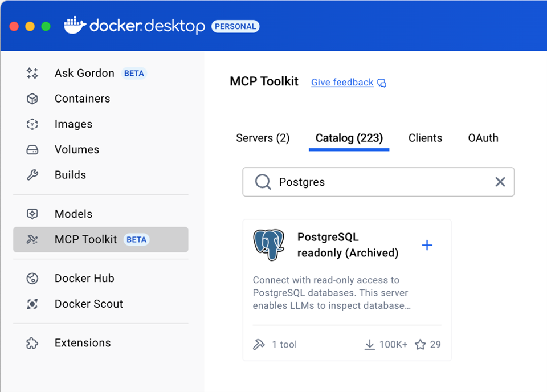Select the Catalog (223) tab

(x=349, y=138)
